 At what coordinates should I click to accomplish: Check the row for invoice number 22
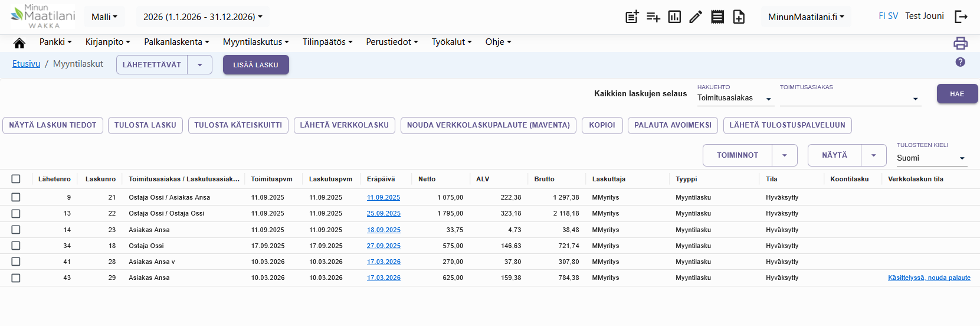pyautogui.click(x=16, y=214)
